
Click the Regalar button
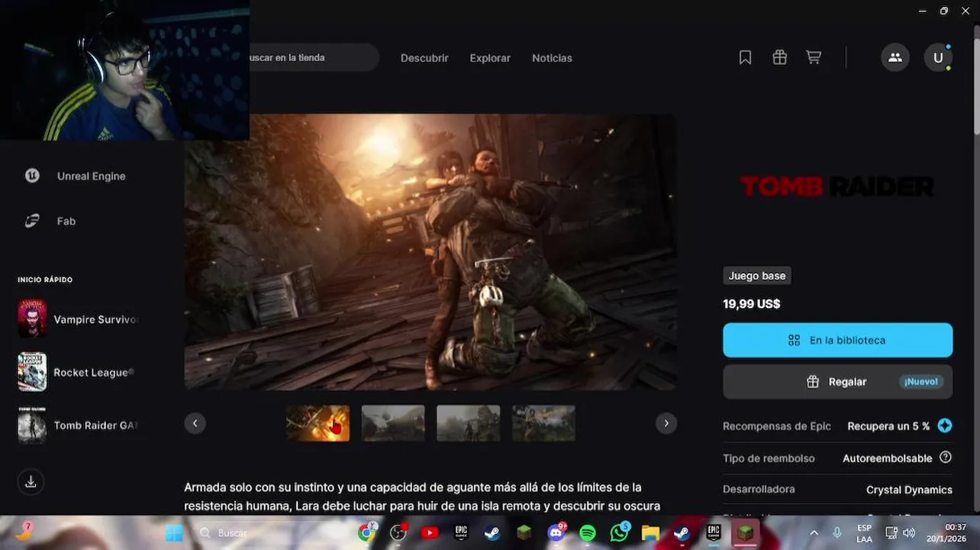837,381
